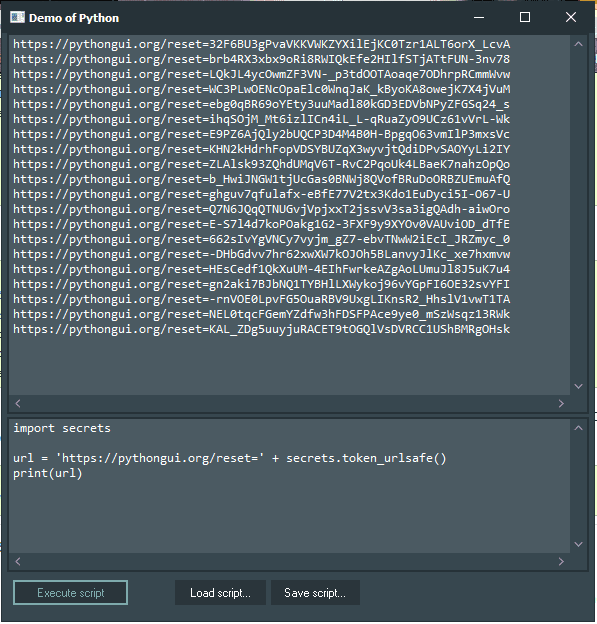597x624 pixels.
Task: Click output pane scroll right arrow
Action: click(561, 403)
